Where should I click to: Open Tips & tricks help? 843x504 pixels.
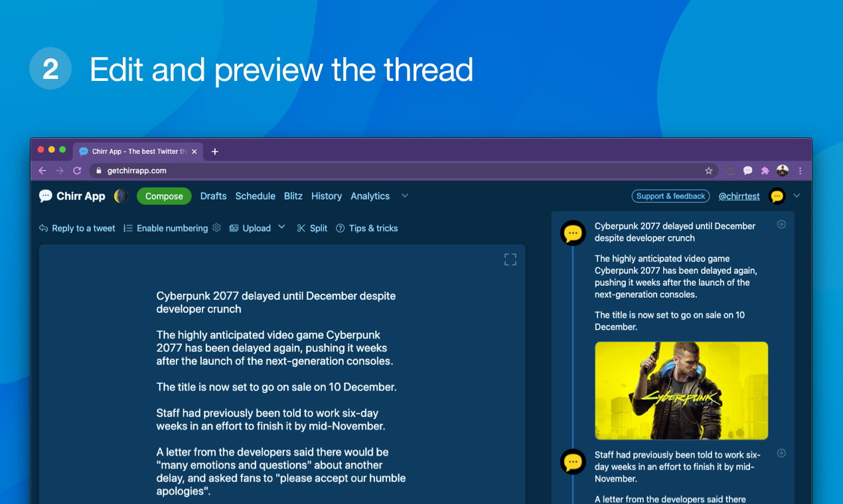[x=367, y=228]
